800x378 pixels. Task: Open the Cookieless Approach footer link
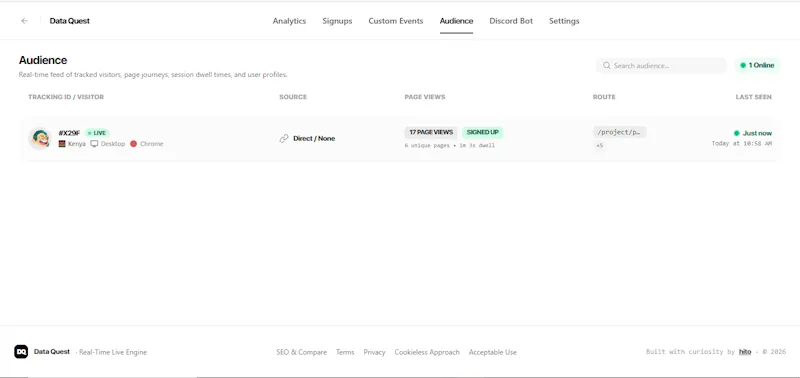(427, 352)
